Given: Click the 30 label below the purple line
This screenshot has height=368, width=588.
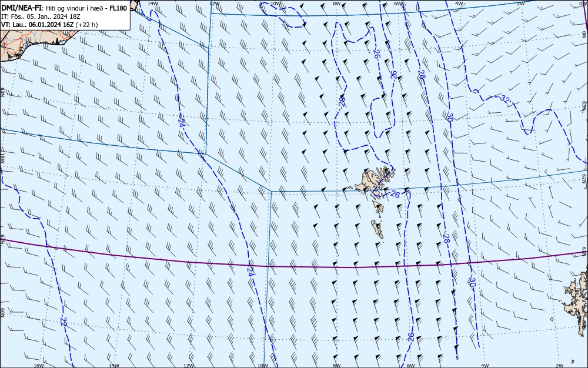Looking at the screenshot, I should [x=473, y=282].
